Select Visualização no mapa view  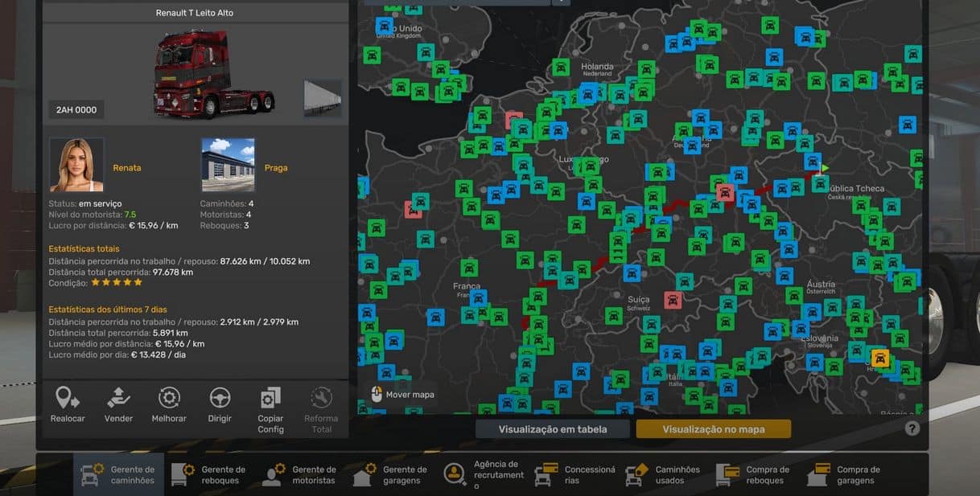[713, 429]
